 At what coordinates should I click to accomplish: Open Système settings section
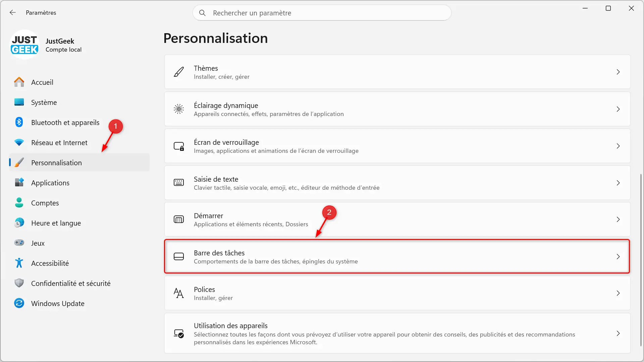(x=79, y=102)
